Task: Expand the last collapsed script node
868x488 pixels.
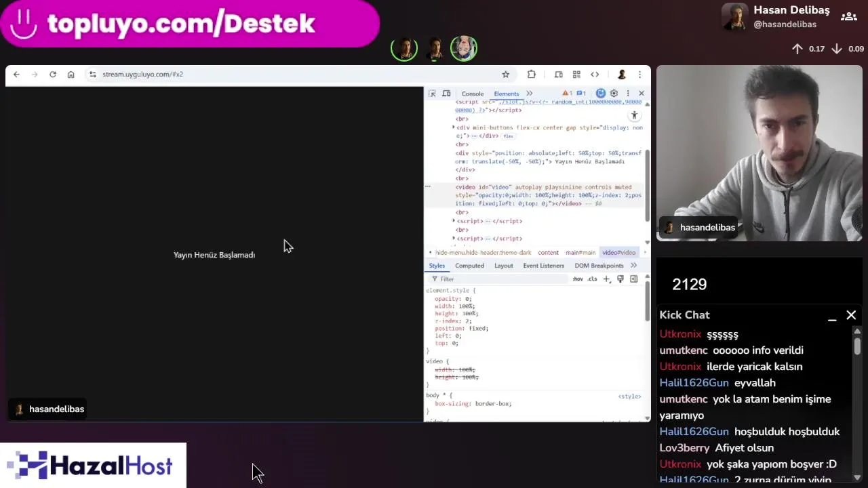Action: point(454,239)
